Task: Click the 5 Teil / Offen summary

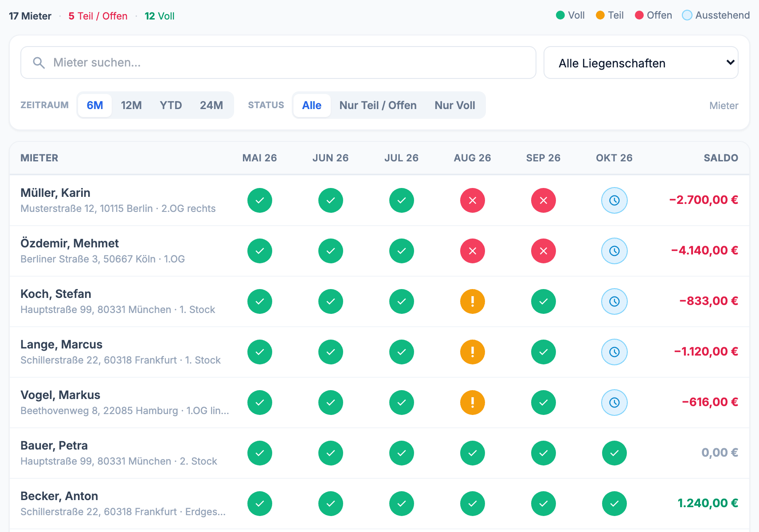Action: coord(98,16)
